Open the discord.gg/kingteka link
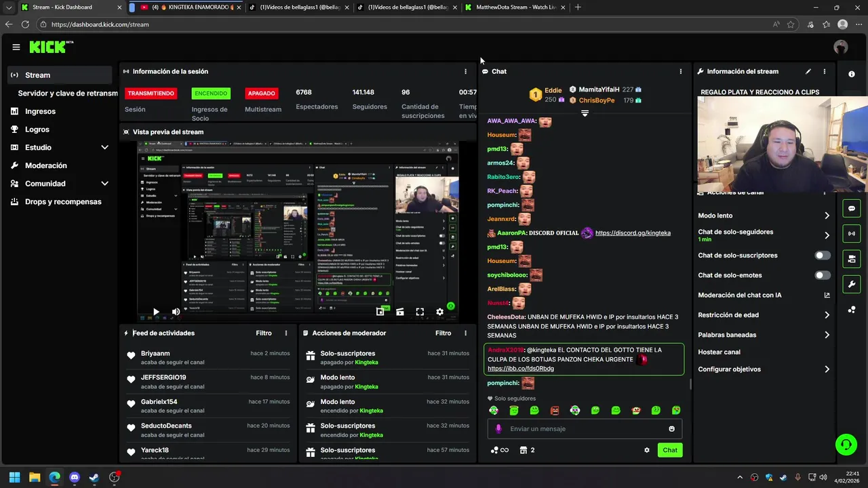 pyautogui.click(x=633, y=233)
